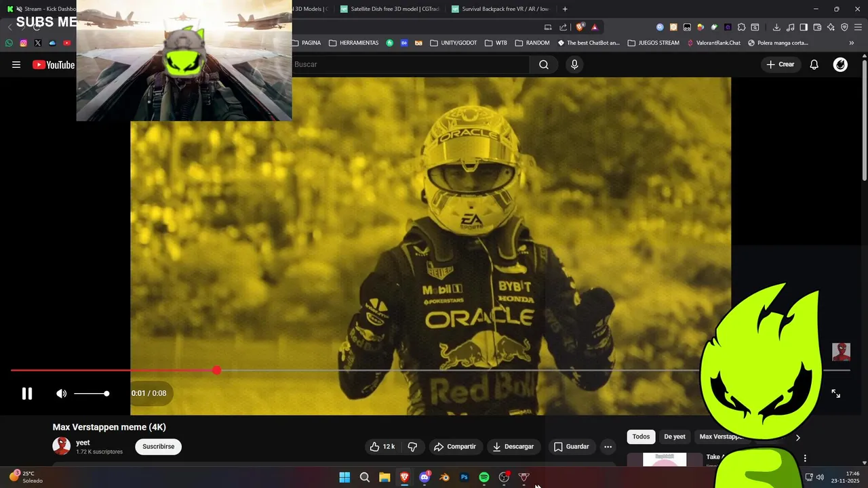Open YouTube hamburger guide menu
Screen dimensions: 868x488
(16, 64)
